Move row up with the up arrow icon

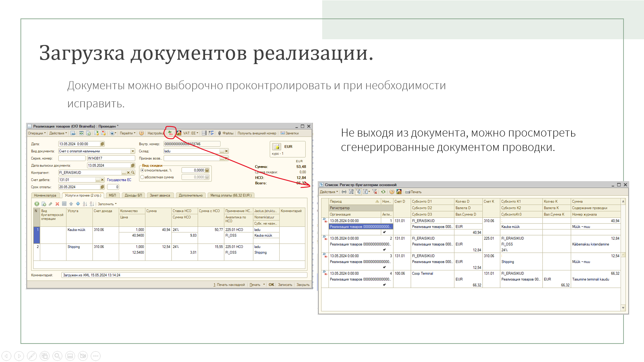(x=71, y=204)
